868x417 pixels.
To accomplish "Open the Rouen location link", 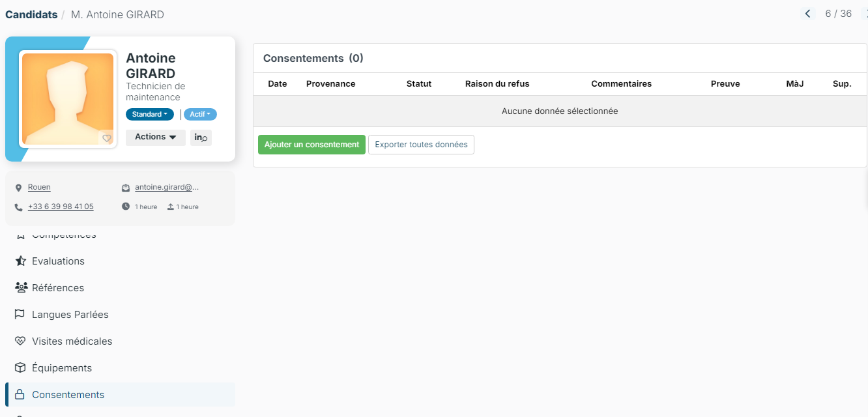I will pyautogui.click(x=39, y=188).
